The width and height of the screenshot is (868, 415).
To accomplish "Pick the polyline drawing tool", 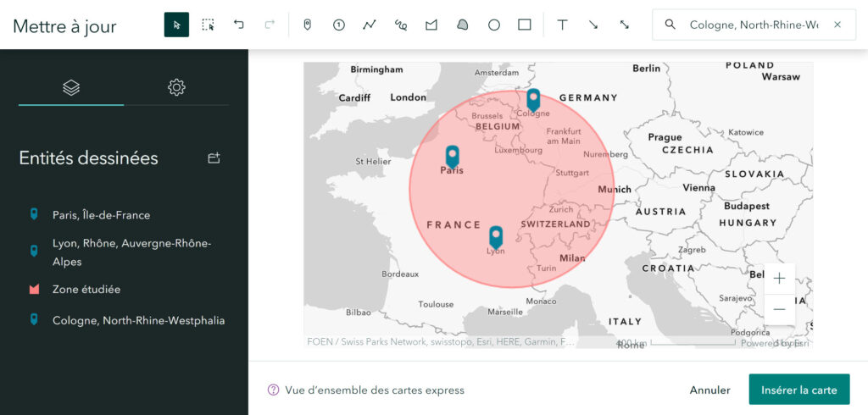I will (x=370, y=25).
